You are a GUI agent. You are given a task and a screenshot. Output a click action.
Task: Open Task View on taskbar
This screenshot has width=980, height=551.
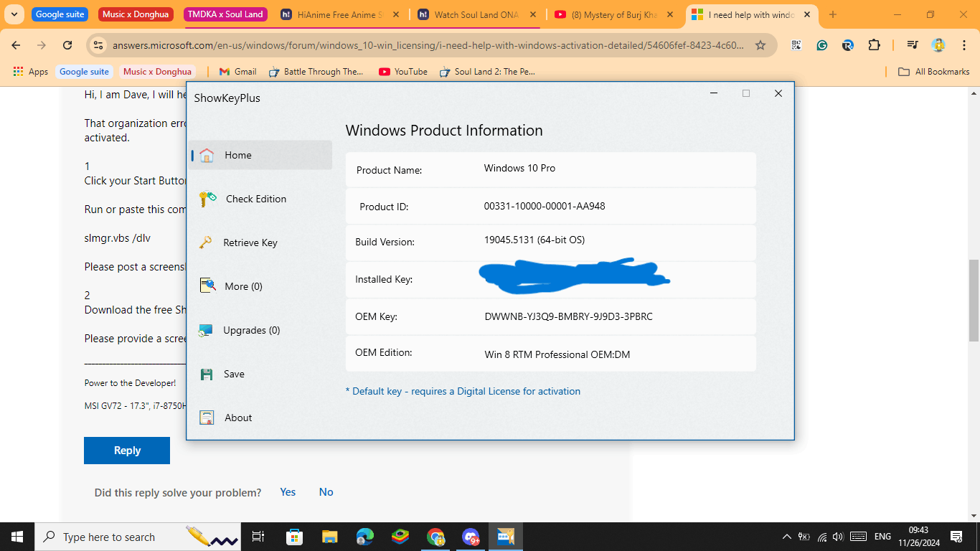(258, 537)
